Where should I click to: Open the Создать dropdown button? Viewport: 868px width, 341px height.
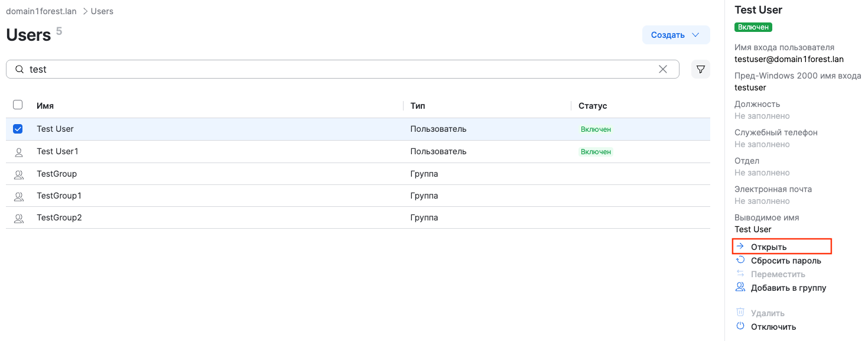click(x=675, y=35)
